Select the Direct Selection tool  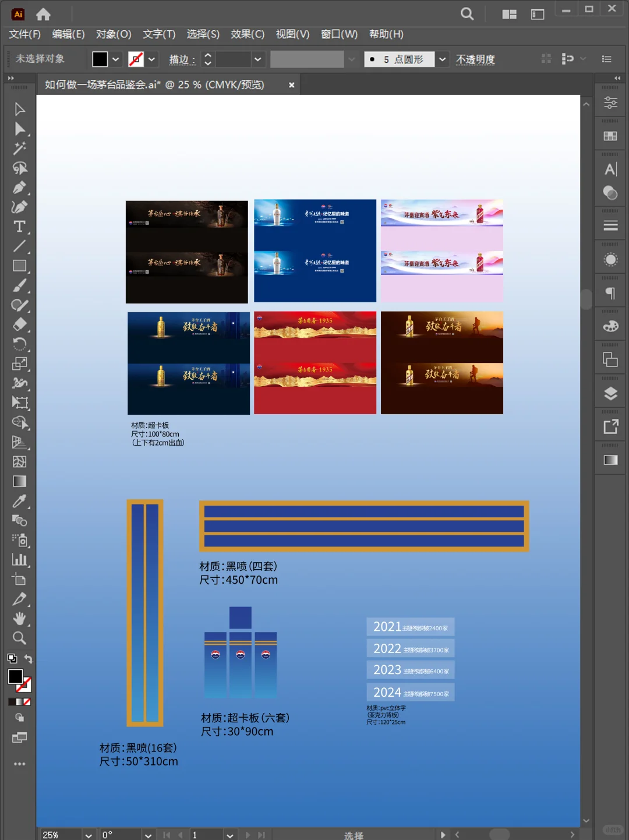click(20, 129)
